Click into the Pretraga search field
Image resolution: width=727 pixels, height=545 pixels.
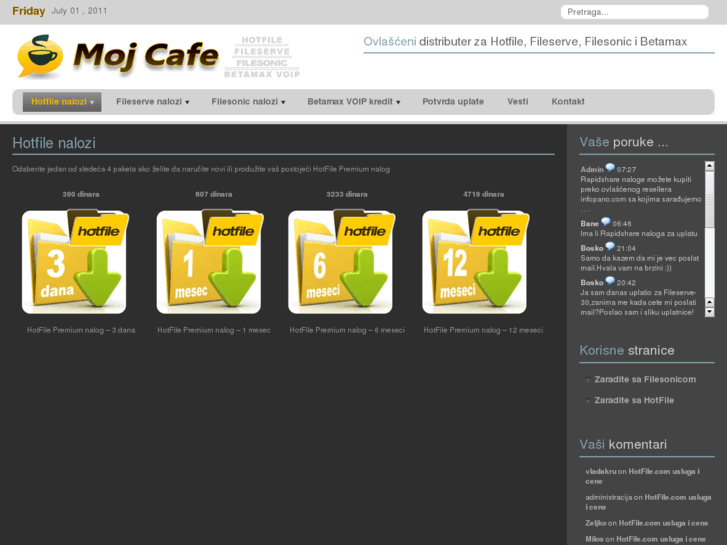point(634,12)
